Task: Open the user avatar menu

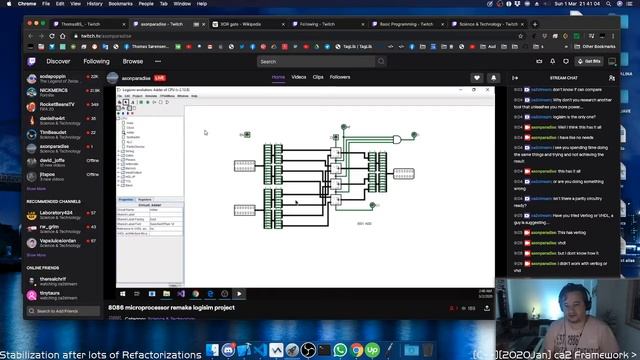Action: point(612,61)
